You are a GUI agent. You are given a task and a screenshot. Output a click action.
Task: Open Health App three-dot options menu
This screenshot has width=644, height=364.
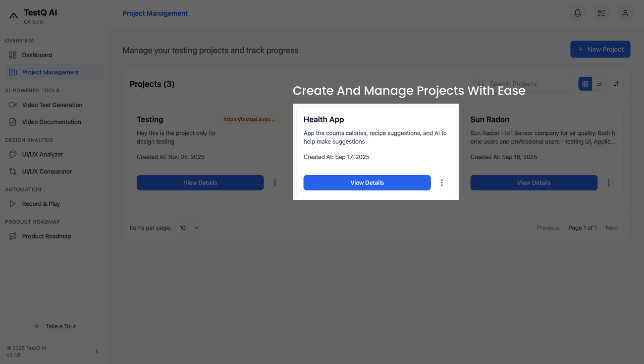point(442,182)
